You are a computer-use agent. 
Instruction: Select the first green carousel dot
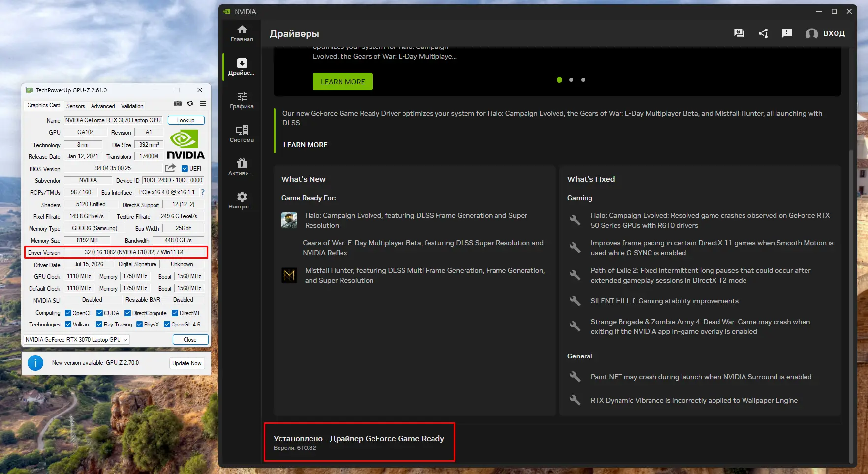(x=559, y=80)
